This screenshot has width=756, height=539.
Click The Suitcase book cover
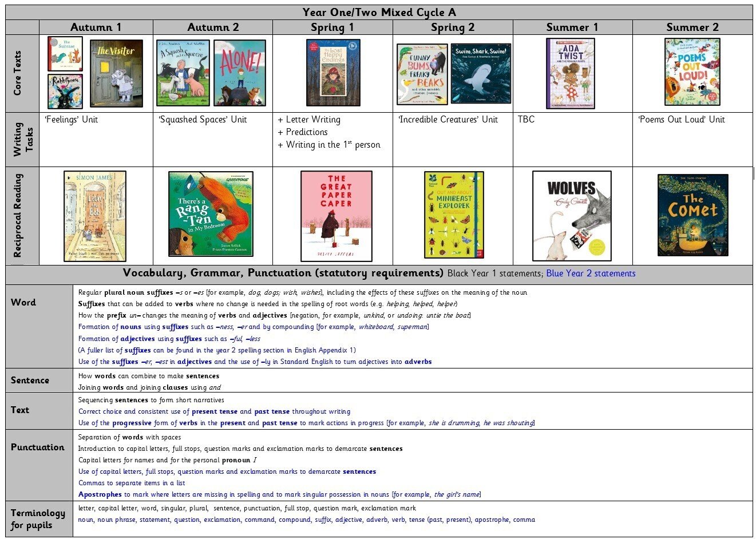65,54
